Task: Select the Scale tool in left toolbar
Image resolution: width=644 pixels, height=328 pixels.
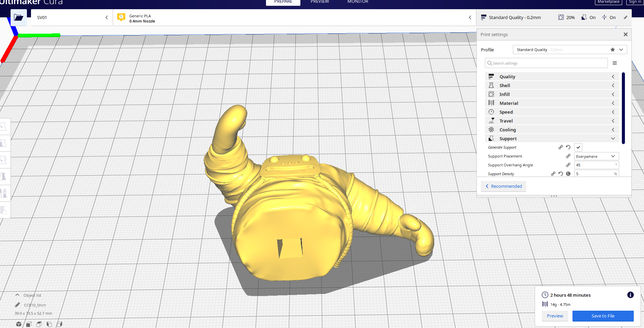Action: (3, 143)
